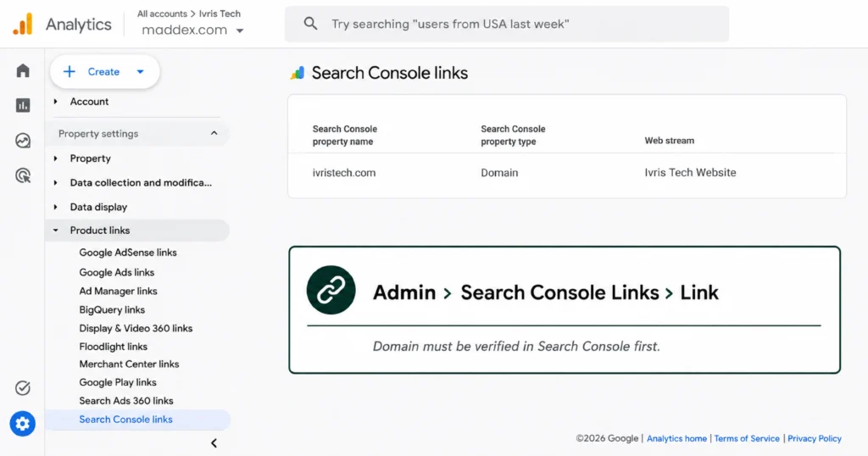Open Google Play links
The height and width of the screenshot is (456, 868).
(x=117, y=382)
